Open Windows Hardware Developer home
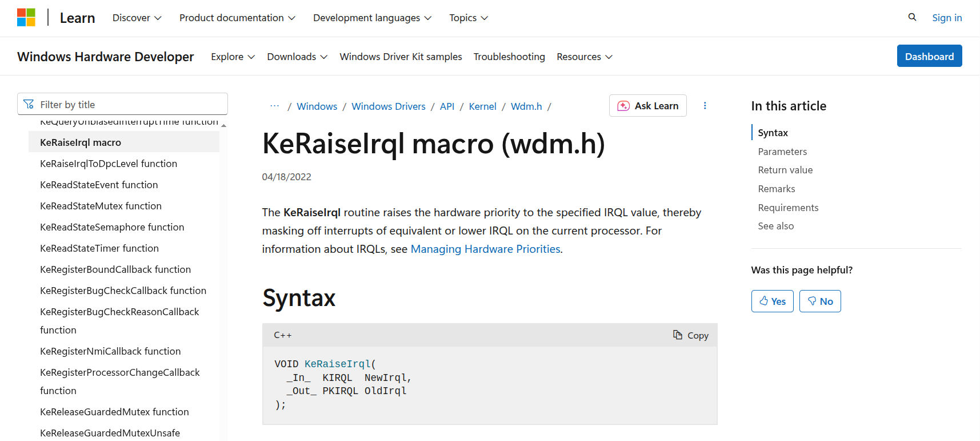This screenshot has height=441, width=980. click(x=106, y=57)
